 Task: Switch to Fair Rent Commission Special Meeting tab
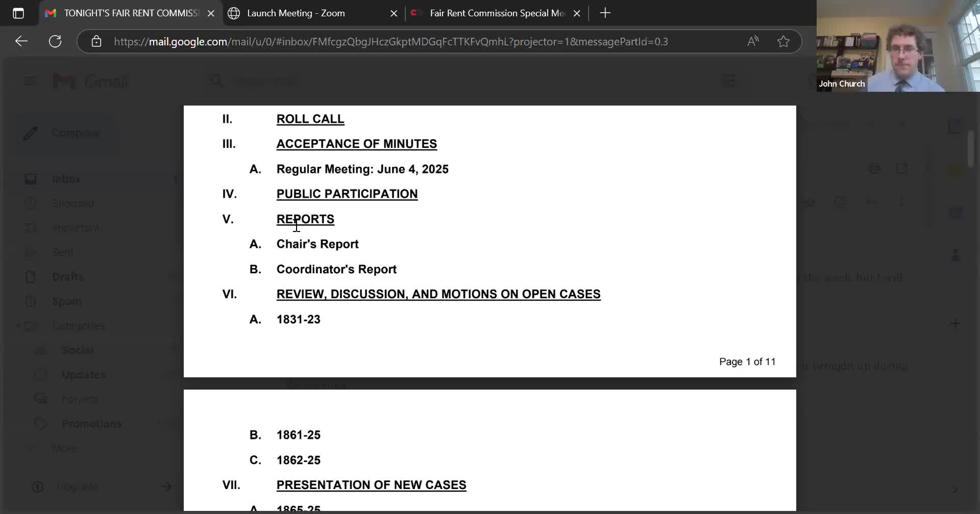click(x=495, y=13)
